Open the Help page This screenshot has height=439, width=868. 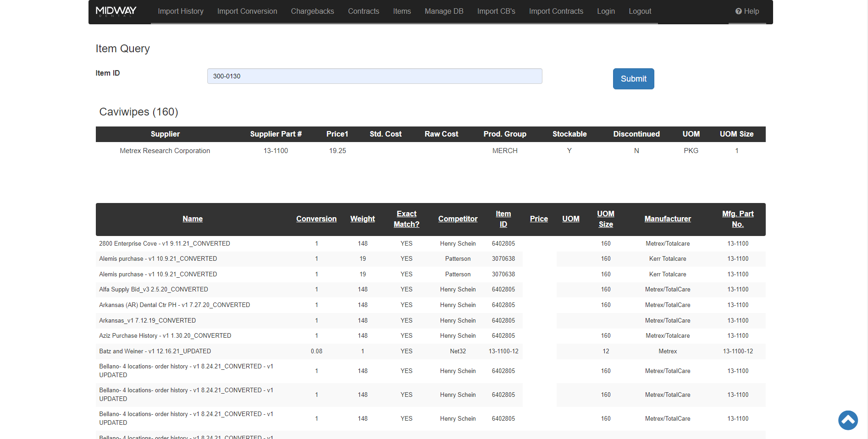tap(747, 11)
